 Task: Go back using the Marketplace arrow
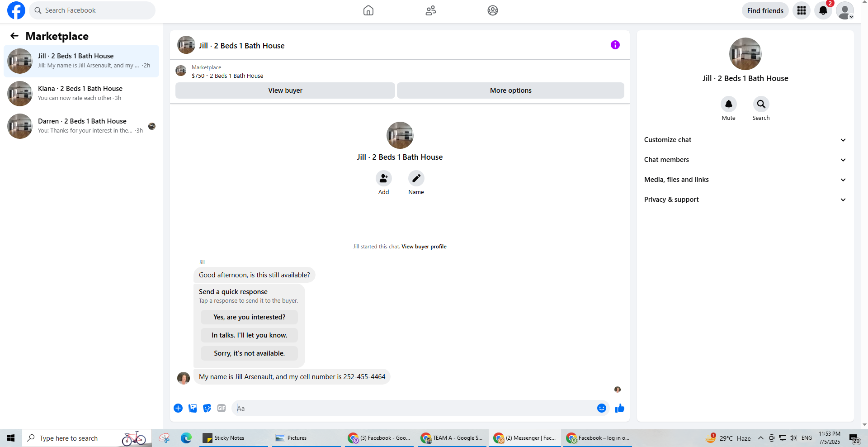[x=14, y=36]
